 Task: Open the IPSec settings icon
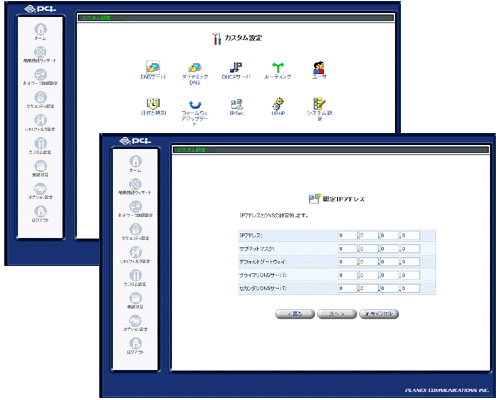[237, 104]
